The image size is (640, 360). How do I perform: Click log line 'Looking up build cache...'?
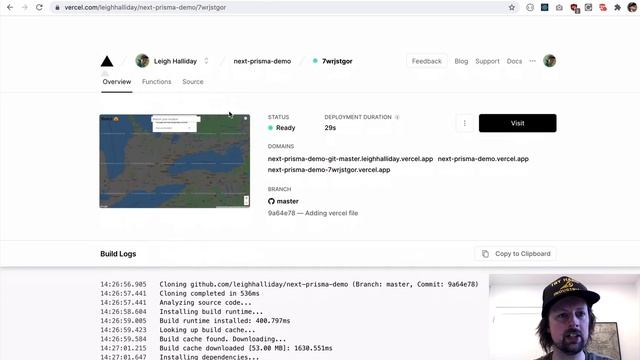pyautogui.click(x=207, y=330)
